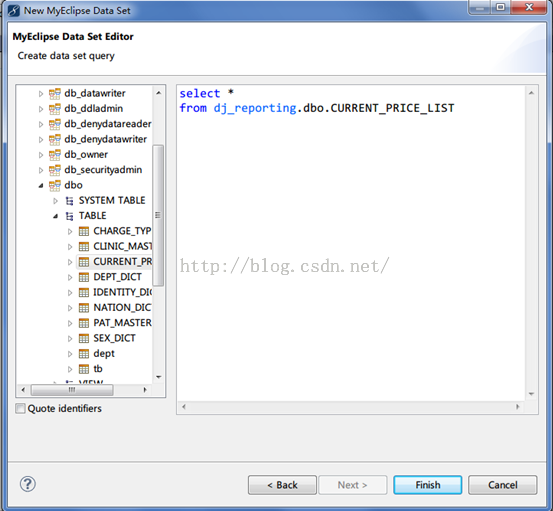The height and width of the screenshot is (511, 553).
Task: Click the db_datawriter schema icon
Action: click(55, 93)
